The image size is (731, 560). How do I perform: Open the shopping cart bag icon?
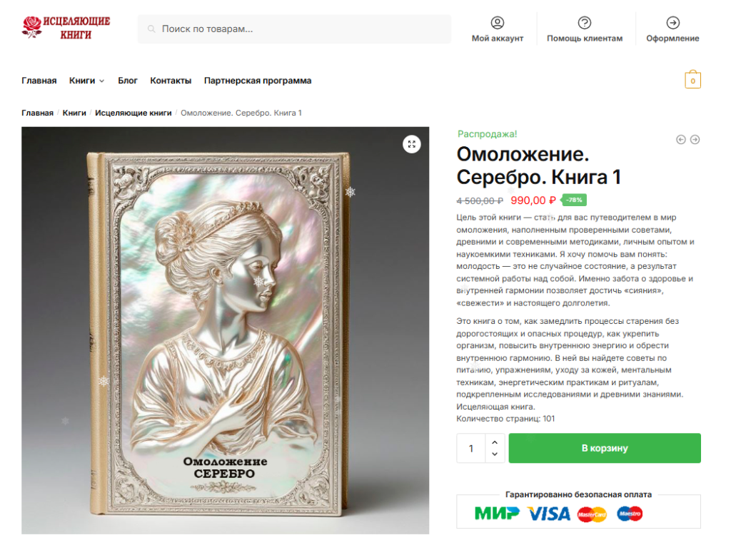click(x=692, y=80)
